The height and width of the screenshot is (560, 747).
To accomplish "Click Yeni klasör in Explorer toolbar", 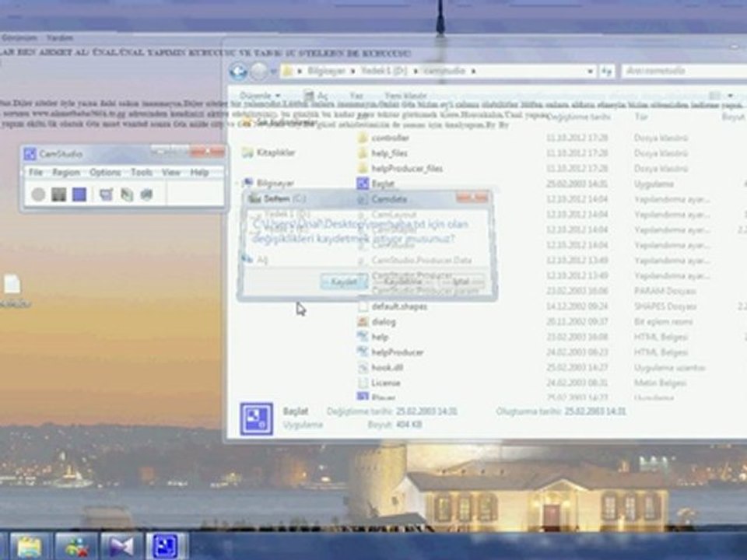I will pos(406,96).
